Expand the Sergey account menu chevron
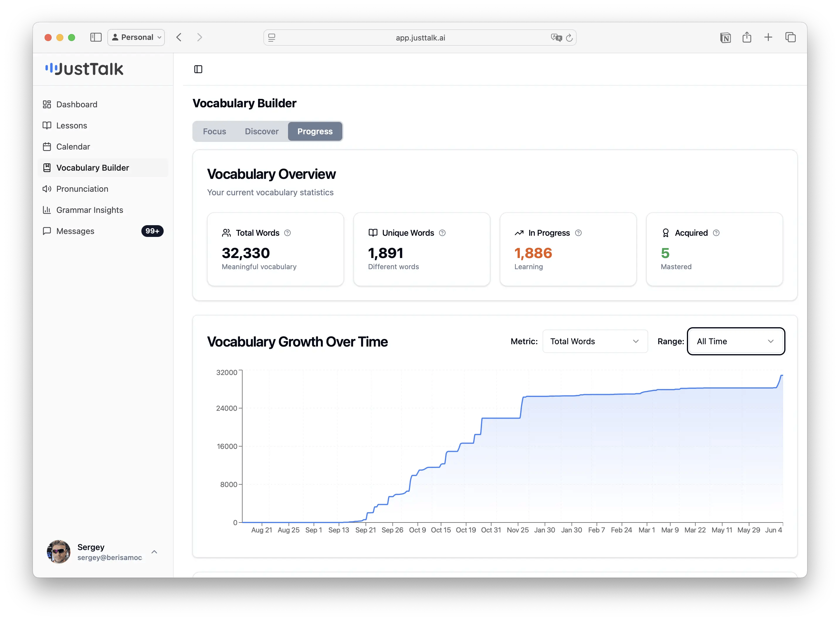 point(154,552)
